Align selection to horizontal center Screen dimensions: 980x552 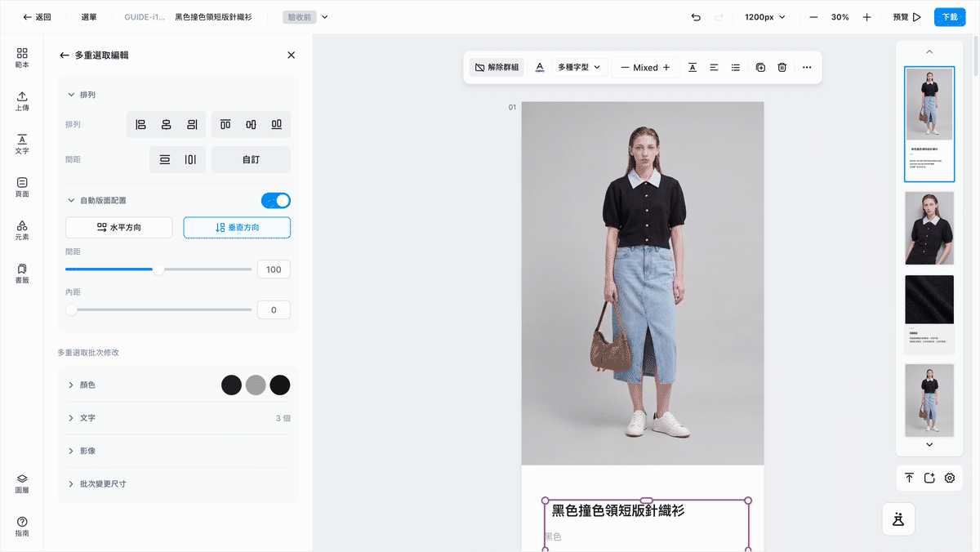(167, 124)
